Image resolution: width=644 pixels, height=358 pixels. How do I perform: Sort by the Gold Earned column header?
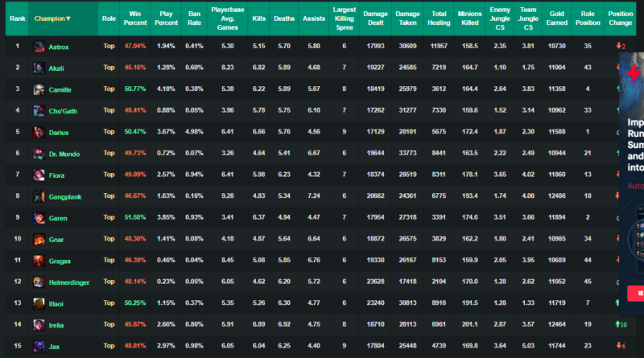tap(554, 18)
